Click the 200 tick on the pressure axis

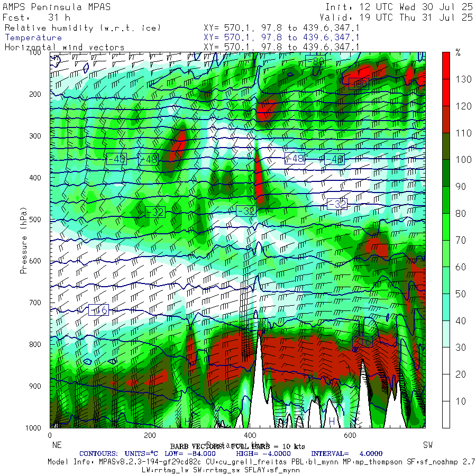(35, 94)
